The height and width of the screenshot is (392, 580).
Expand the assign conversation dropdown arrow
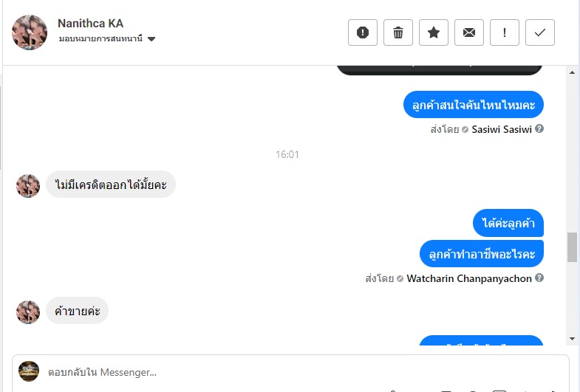click(151, 39)
